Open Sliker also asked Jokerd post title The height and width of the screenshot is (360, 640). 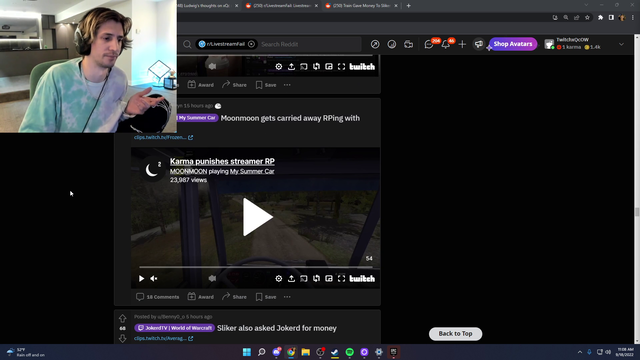pos(277,328)
